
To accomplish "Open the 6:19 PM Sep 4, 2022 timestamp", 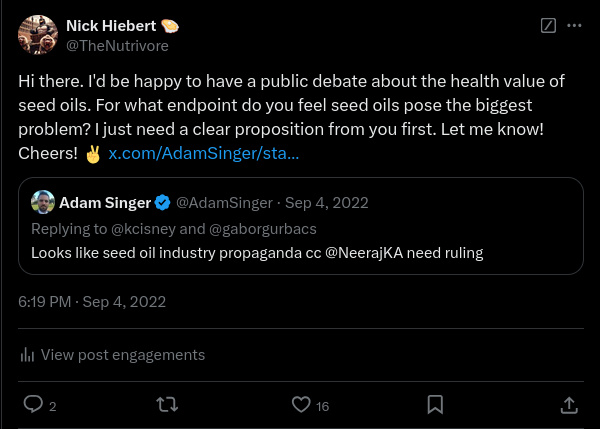I will [92, 301].
